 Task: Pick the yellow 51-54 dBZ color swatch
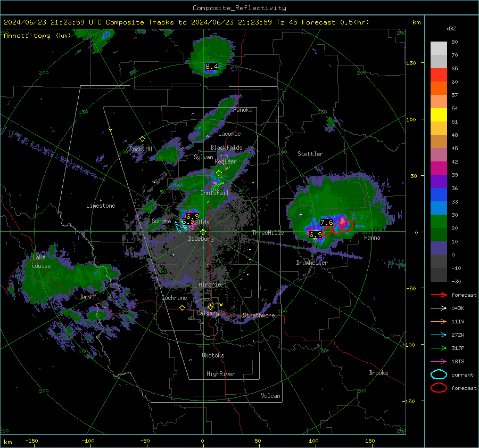(439, 115)
